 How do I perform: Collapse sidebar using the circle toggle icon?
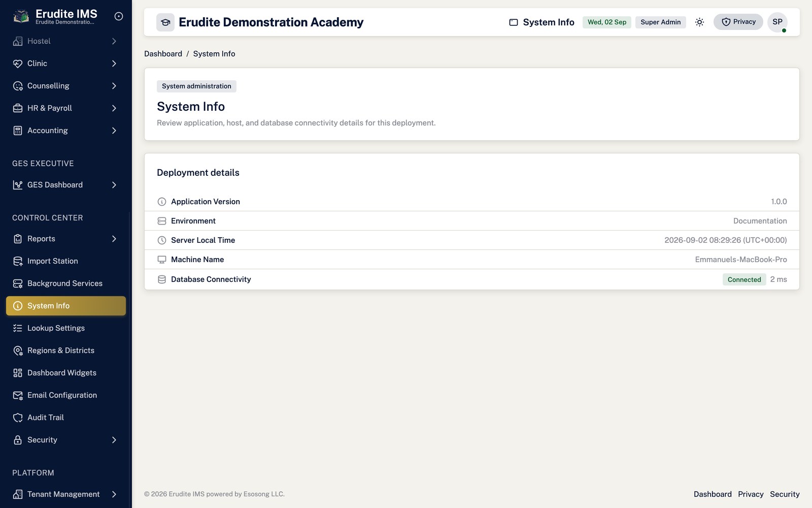[x=119, y=16]
